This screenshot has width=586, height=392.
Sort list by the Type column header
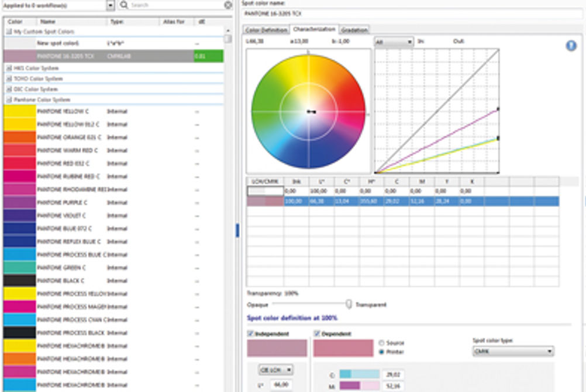tap(133, 22)
